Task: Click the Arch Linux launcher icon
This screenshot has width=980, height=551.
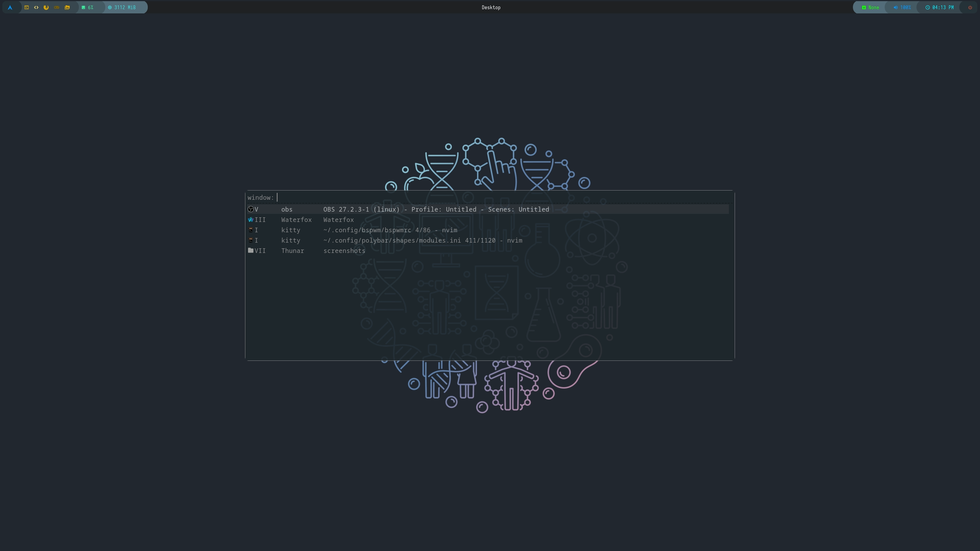Action: pos(10,7)
